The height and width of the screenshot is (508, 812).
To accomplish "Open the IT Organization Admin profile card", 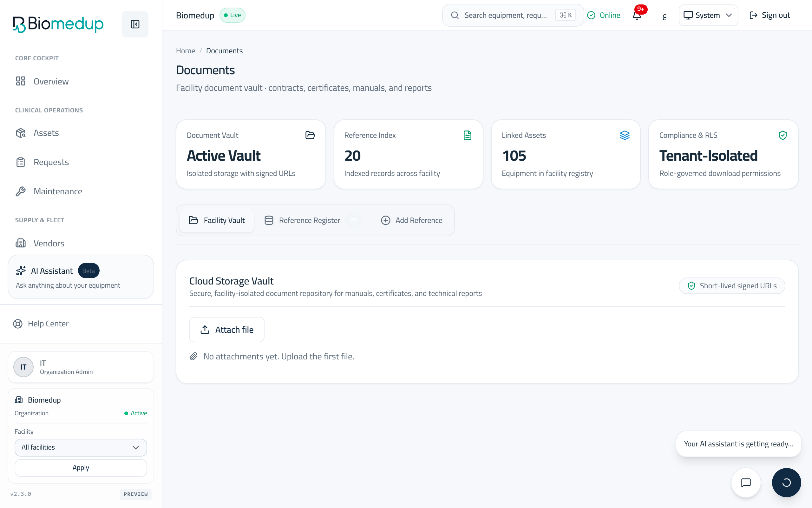I will coord(81,367).
